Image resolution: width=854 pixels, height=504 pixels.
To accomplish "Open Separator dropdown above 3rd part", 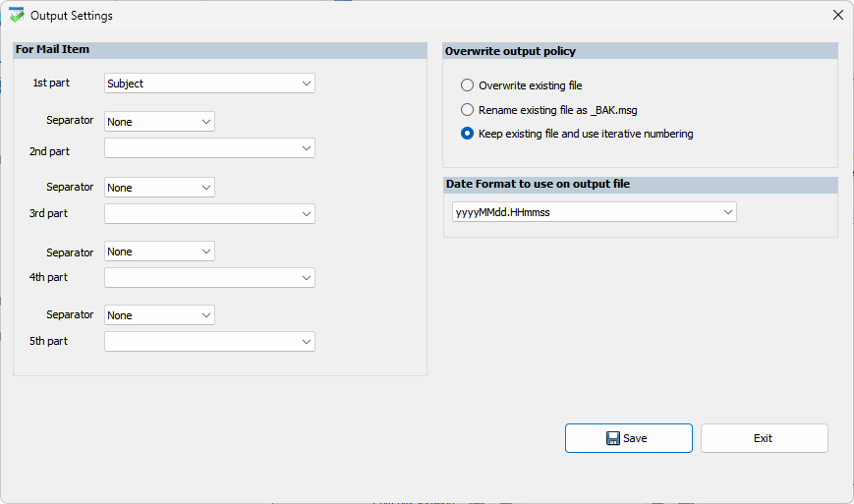I will pos(159,188).
